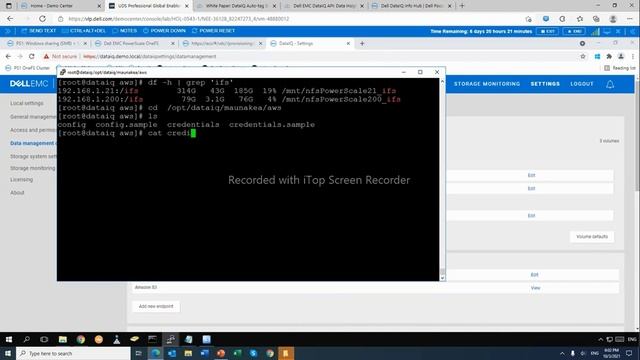
Task: Select Data management in DataIQ sidebar
Action: tap(32, 143)
